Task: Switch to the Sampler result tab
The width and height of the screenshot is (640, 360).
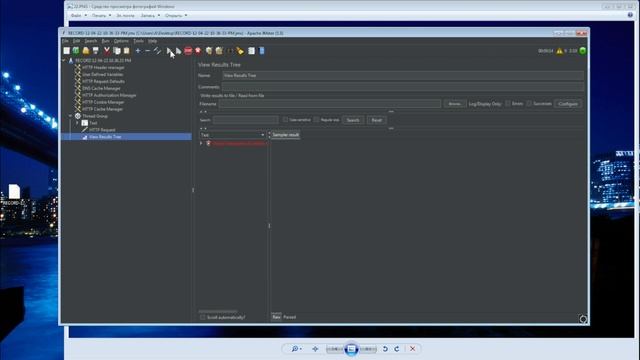Action: coord(286,135)
